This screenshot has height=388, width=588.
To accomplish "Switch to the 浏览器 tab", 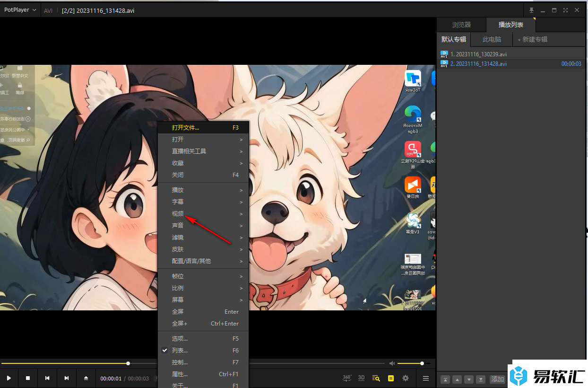I will 461,25.
